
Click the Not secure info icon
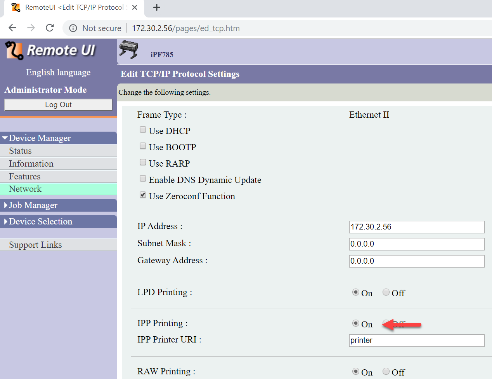click(x=73, y=28)
